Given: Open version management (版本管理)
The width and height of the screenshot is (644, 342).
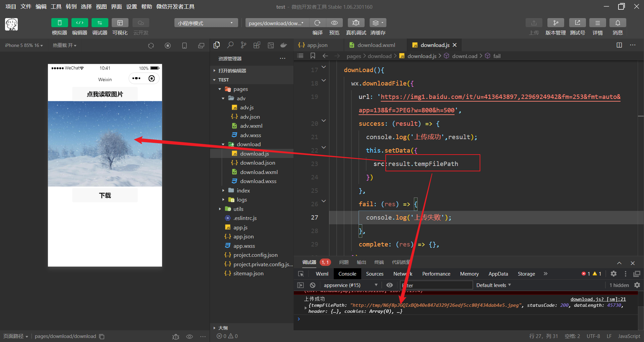Looking at the screenshot, I should [x=555, y=23].
